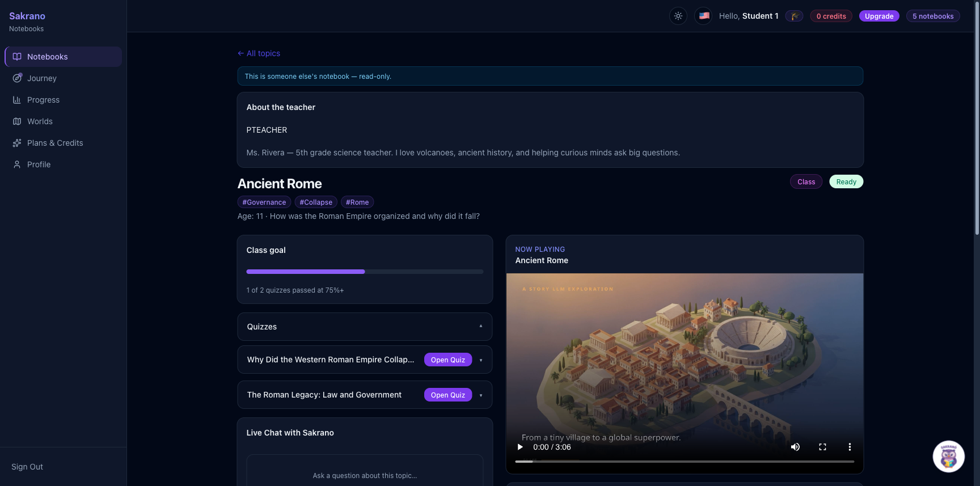The width and height of the screenshot is (980, 486).
Task: Expand Western Roman Empire Collapse quiz details
Action: click(x=481, y=360)
